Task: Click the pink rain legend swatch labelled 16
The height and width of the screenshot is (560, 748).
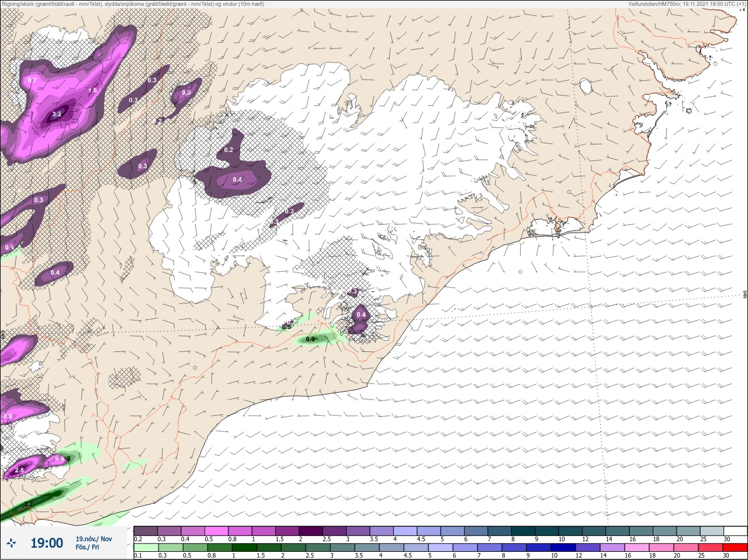Action: [x=637, y=547]
